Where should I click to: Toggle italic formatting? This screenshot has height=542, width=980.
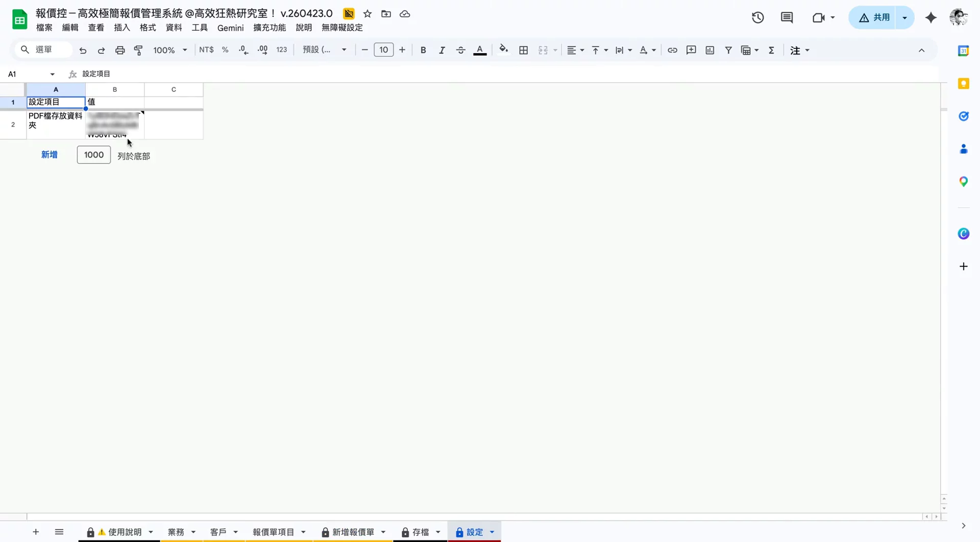[442, 50]
